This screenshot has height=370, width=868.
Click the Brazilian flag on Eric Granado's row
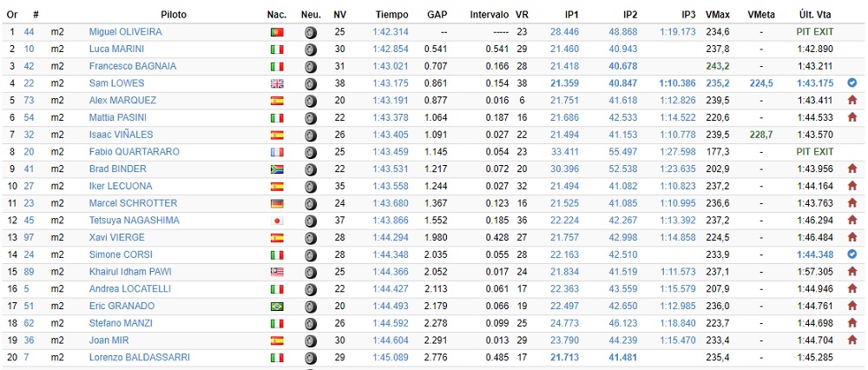277,307
